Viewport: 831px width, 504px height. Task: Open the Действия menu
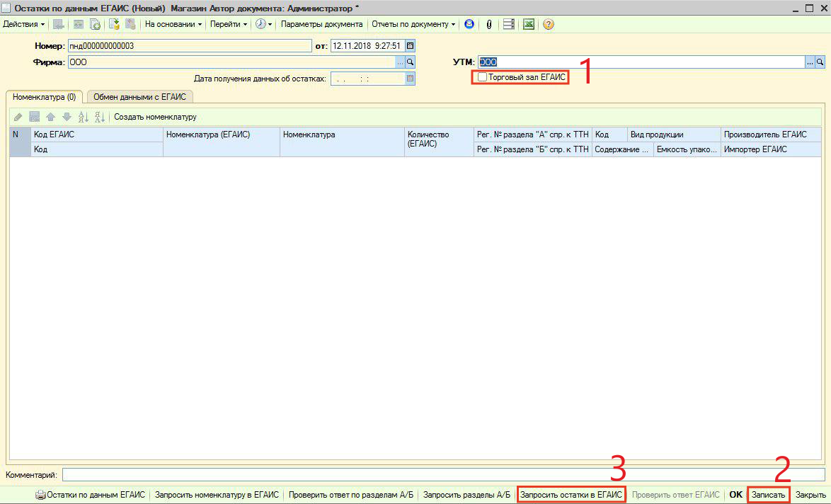click(x=24, y=24)
